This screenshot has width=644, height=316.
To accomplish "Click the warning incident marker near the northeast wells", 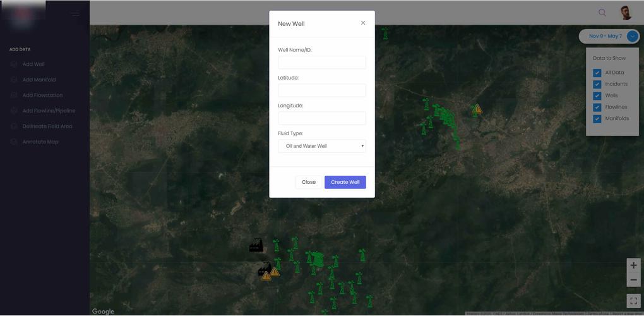I will tap(477, 109).
